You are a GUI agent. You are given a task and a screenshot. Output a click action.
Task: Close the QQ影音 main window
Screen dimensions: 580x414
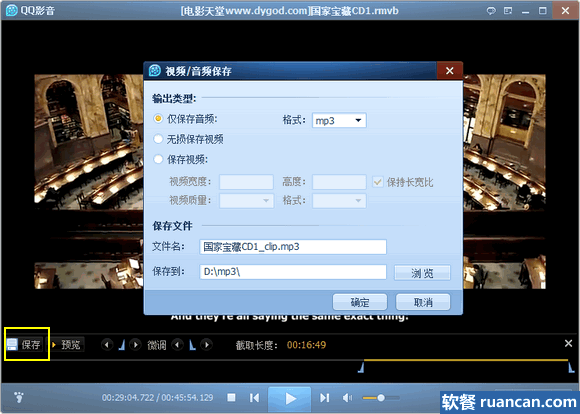click(x=565, y=11)
